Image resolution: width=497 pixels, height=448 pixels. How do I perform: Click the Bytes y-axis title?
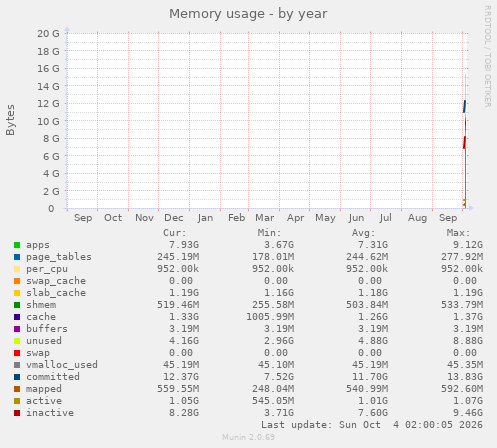[10, 120]
